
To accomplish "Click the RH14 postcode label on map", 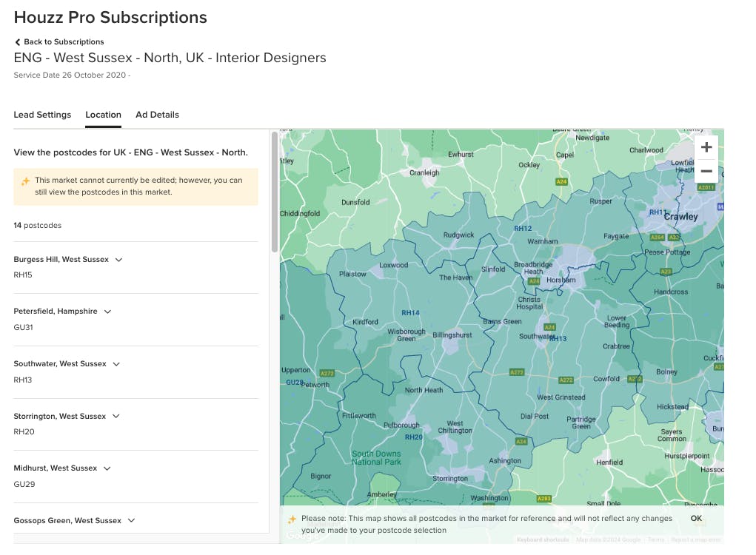I will coord(410,313).
